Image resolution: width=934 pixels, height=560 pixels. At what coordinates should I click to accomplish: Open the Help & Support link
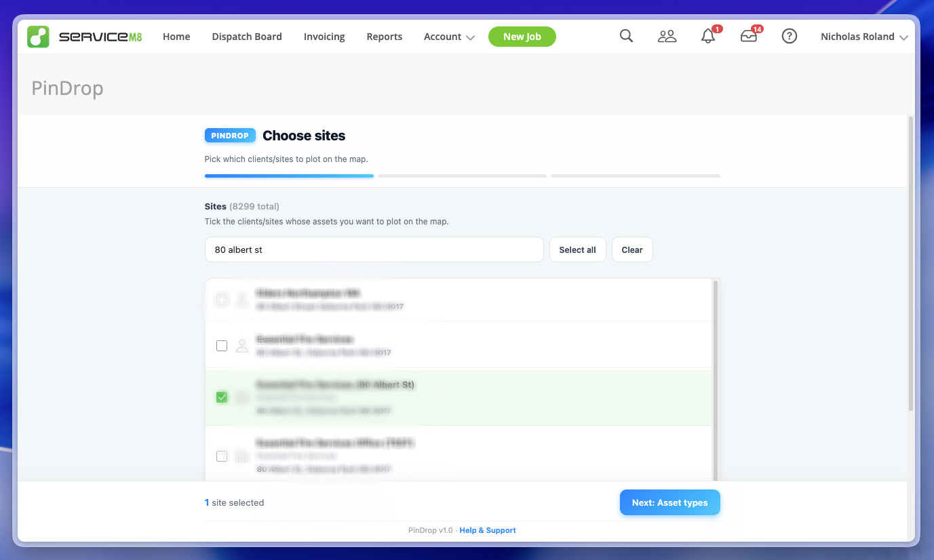click(488, 530)
